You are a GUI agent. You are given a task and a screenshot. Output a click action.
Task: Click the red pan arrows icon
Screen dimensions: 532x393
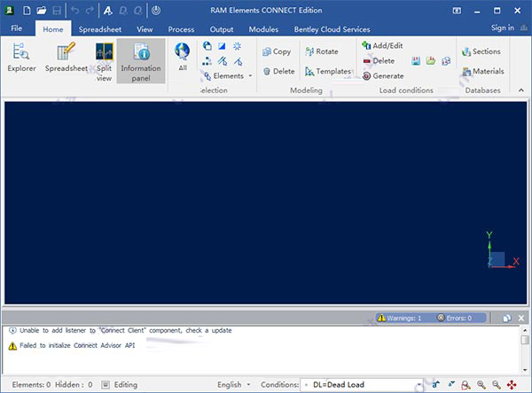pos(512,385)
